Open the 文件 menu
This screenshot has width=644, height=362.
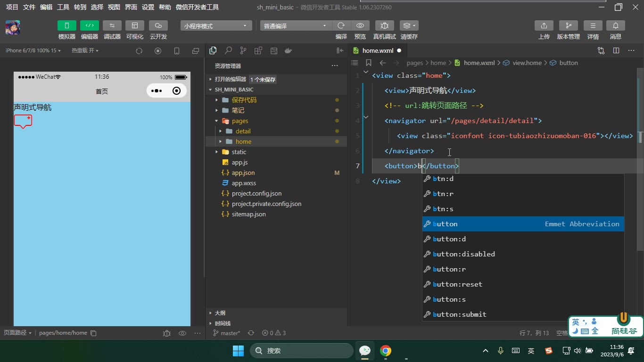click(x=29, y=7)
